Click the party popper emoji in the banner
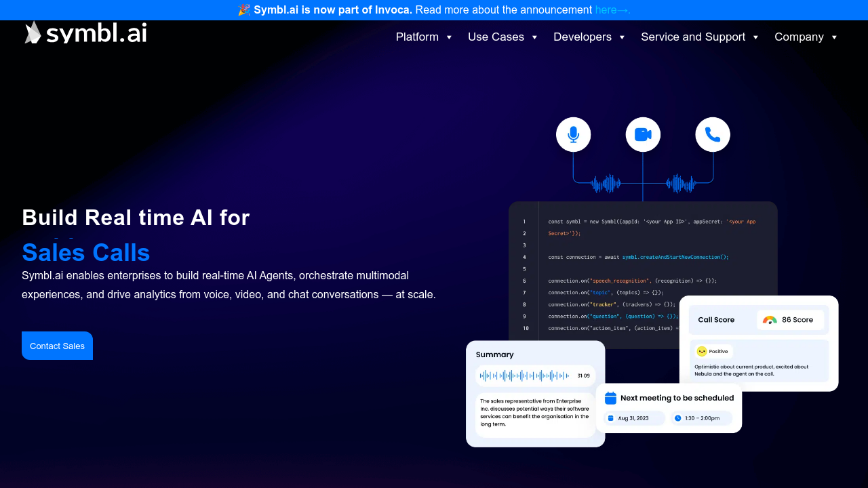 (243, 9)
